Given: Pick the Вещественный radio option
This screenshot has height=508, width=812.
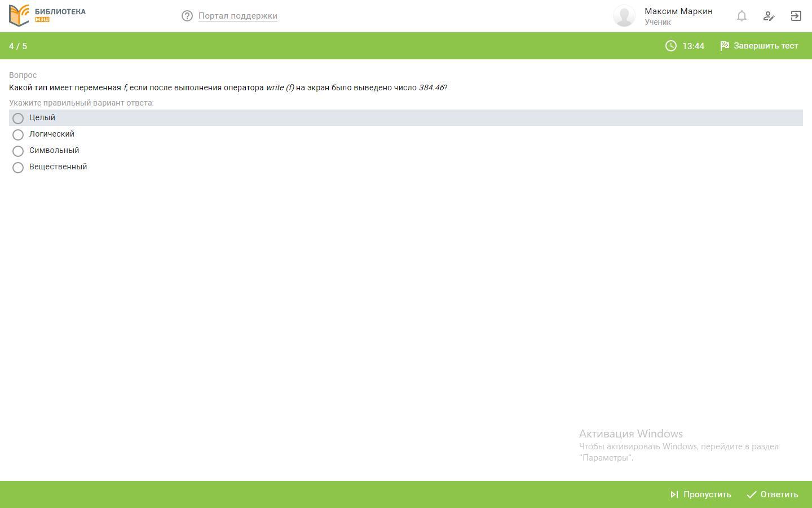Looking at the screenshot, I should coord(18,167).
